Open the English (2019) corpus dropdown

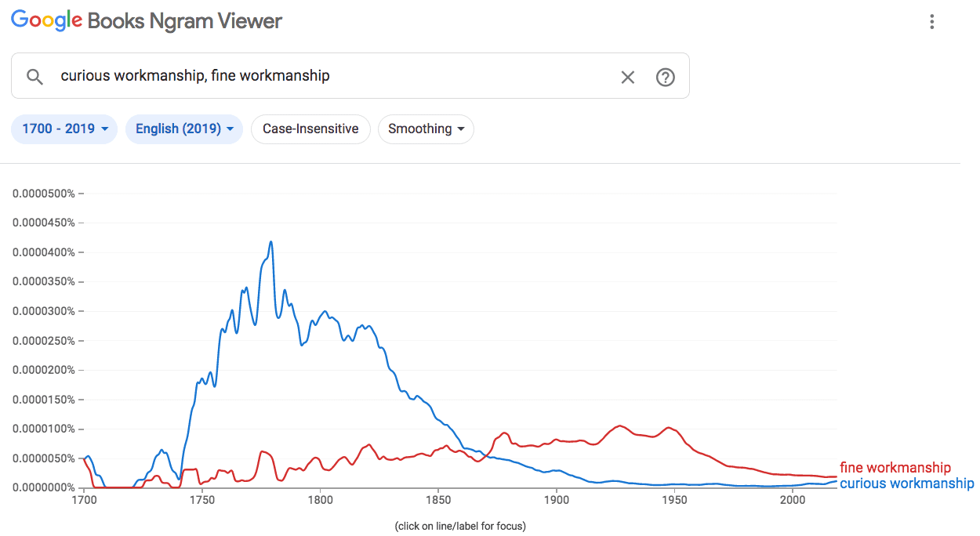pos(184,129)
